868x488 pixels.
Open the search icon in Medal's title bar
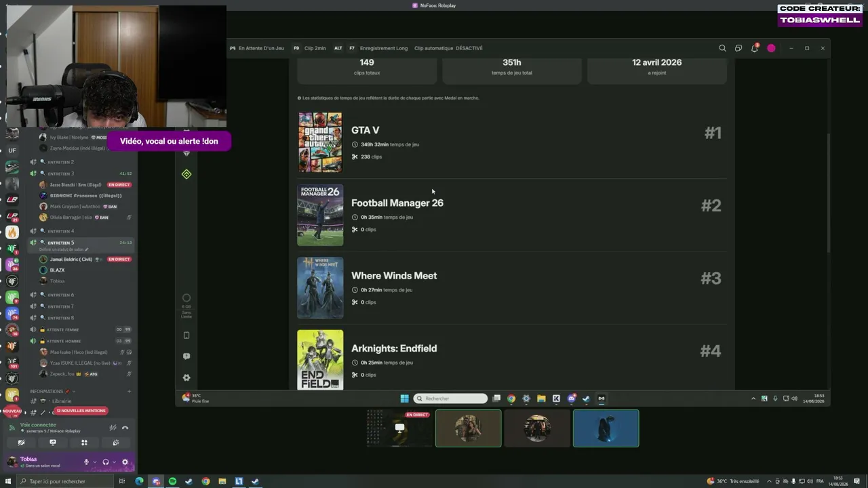coord(722,48)
